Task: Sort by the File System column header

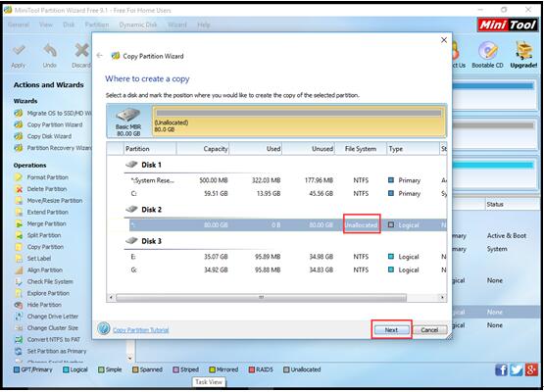Action: click(x=361, y=149)
